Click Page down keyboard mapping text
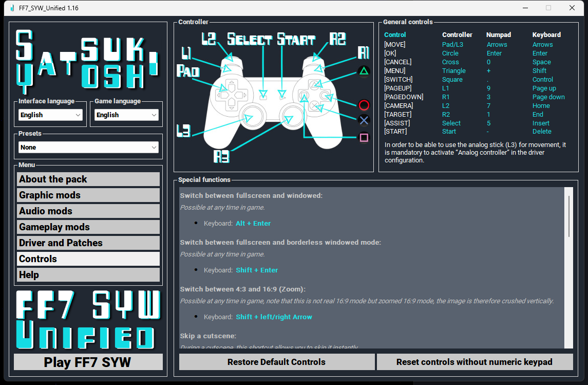Screen dimensions: 588x385 coord(548,97)
